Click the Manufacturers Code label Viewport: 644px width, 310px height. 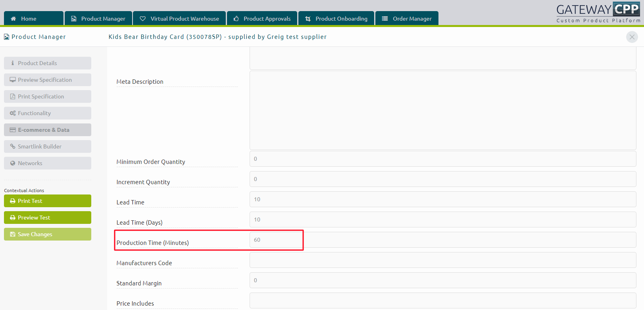point(144,263)
